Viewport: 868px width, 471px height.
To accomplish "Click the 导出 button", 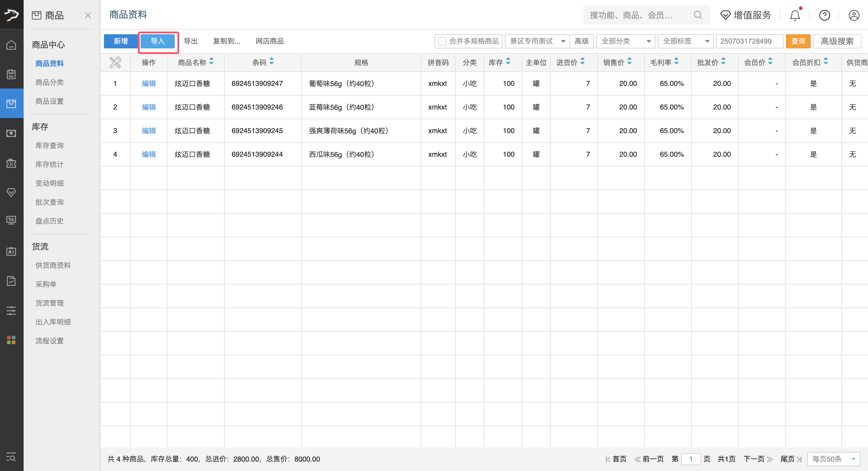I will [x=191, y=41].
